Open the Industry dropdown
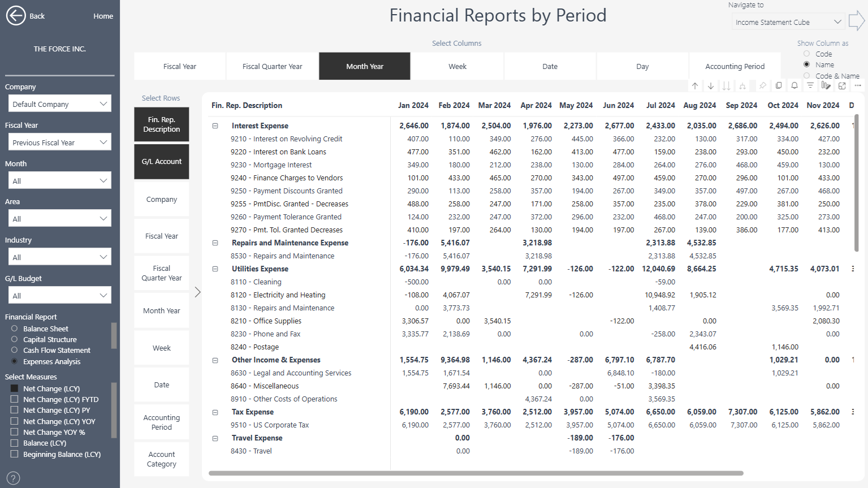868x488 pixels. pos(59,257)
